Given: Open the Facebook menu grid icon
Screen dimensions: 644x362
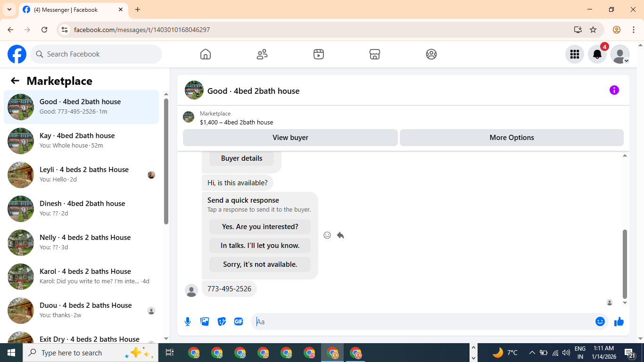Looking at the screenshot, I should point(575,54).
